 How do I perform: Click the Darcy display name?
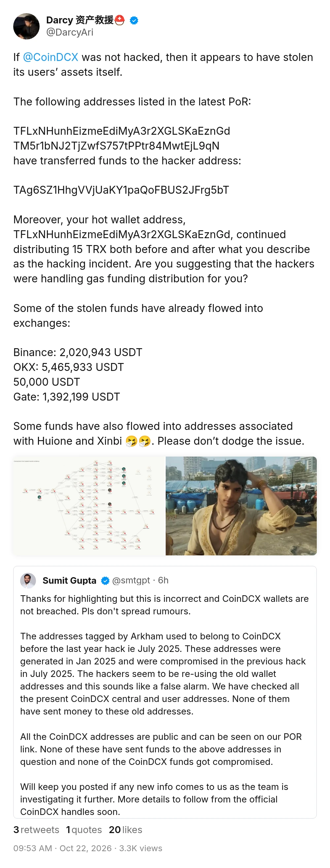pos(80,20)
